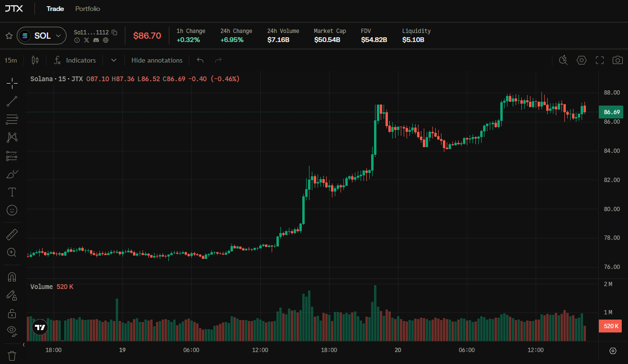Image resolution: width=628 pixels, height=364 pixels.
Task: Toggle keep-drawing mode pencil lock
Action: pyautogui.click(x=12, y=295)
